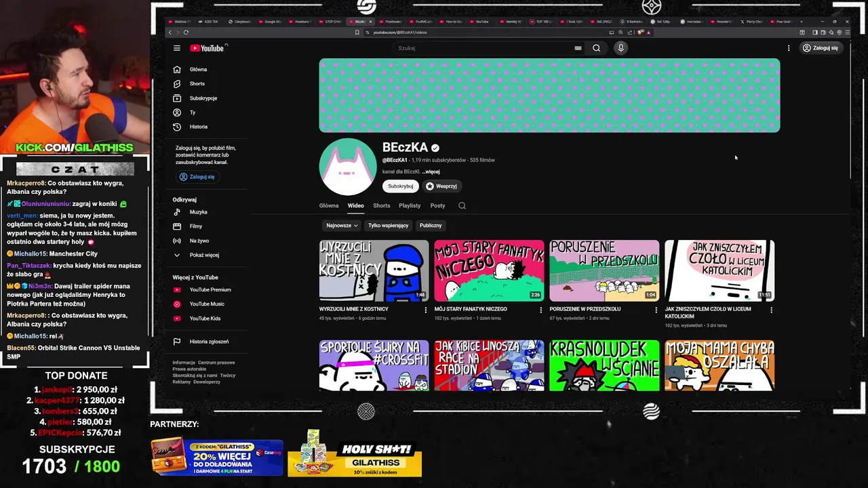This screenshot has width=868, height=488.
Task: Click Zaloguj się in the sidebar
Action: click(197, 177)
